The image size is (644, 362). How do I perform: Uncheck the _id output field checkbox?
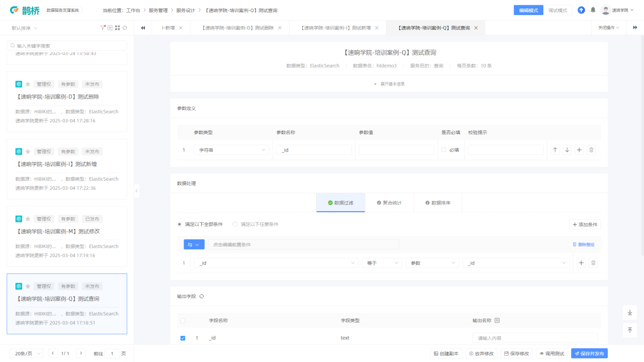pos(183,338)
